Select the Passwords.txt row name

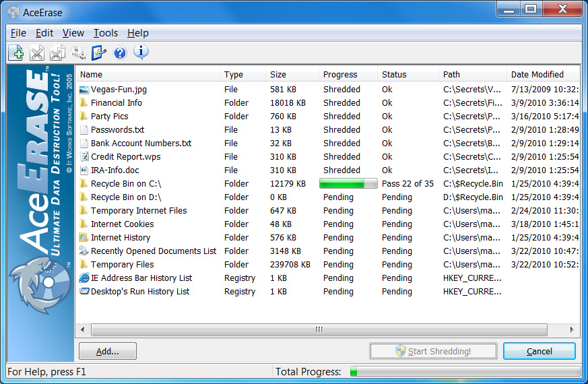tap(117, 130)
